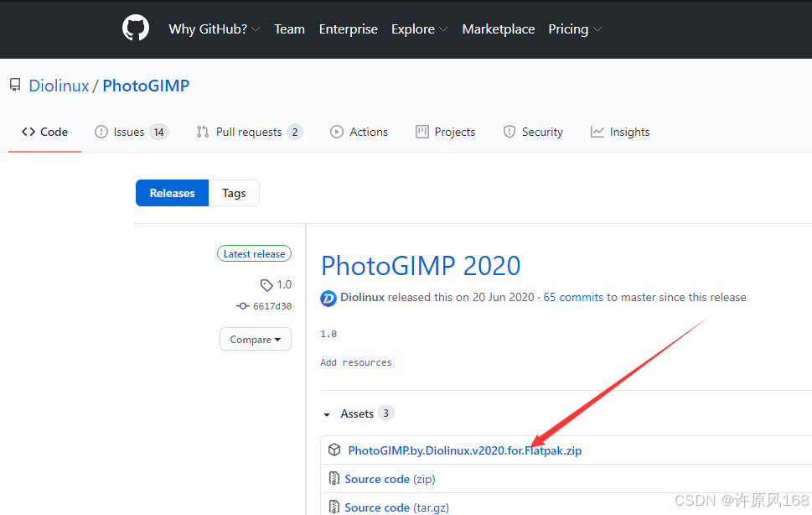Click the Insights graph icon
Screen dimensions: 812x515
pyautogui.click(x=597, y=133)
